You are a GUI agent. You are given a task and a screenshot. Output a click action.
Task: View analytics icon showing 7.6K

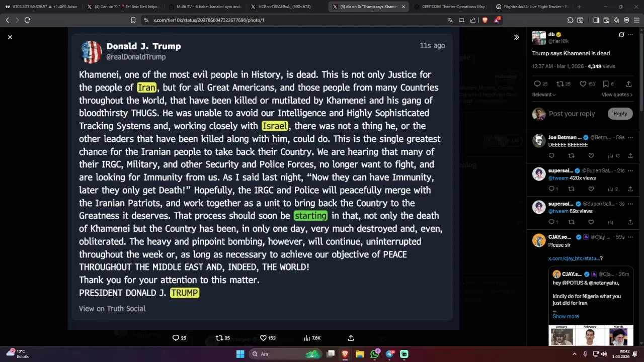312,338
